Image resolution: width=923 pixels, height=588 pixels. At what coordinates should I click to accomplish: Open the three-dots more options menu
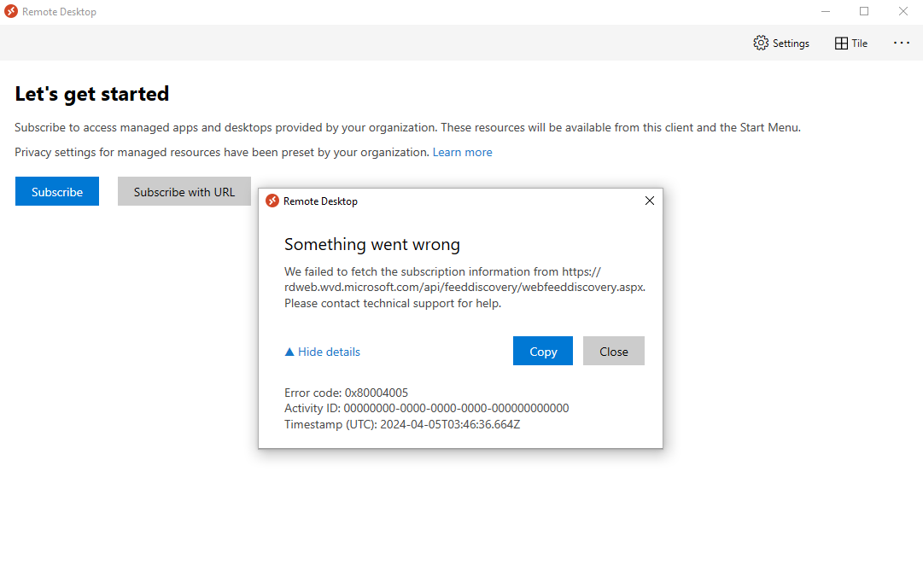(x=901, y=43)
